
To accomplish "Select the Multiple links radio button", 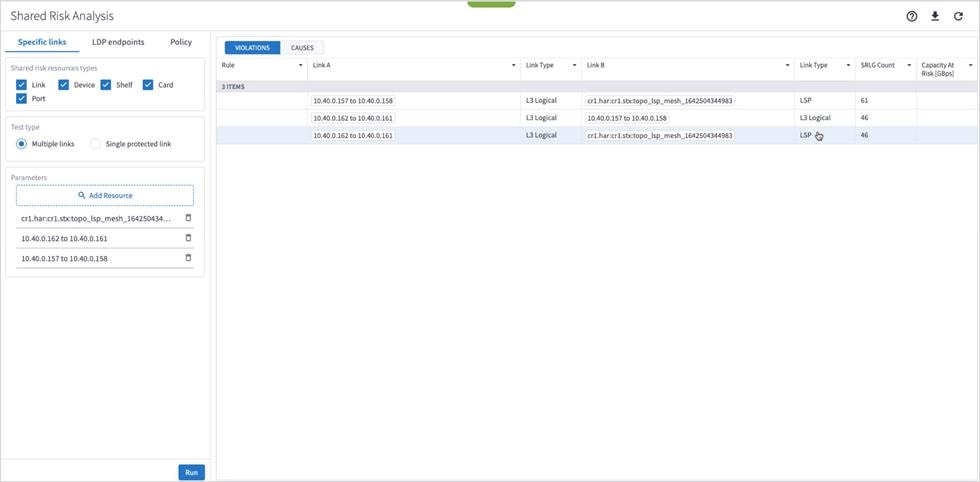I will tap(21, 144).
